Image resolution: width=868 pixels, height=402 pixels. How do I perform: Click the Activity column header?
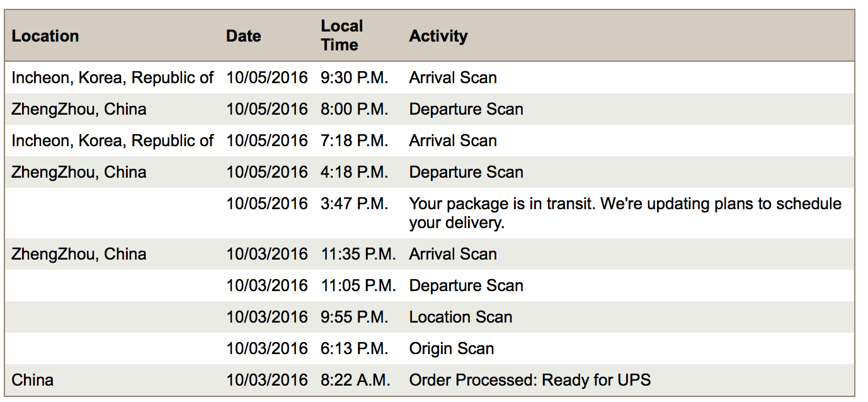(x=438, y=36)
